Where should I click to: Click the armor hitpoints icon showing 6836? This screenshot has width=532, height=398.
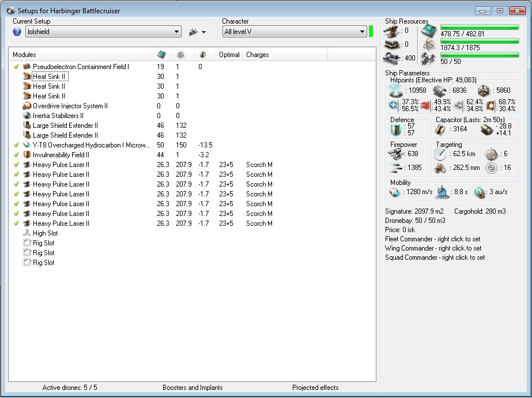pos(440,90)
